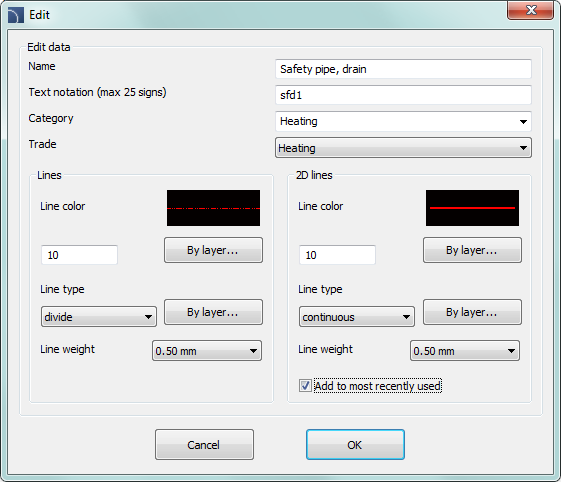Expand the Trade dropdown list

pos(403,148)
